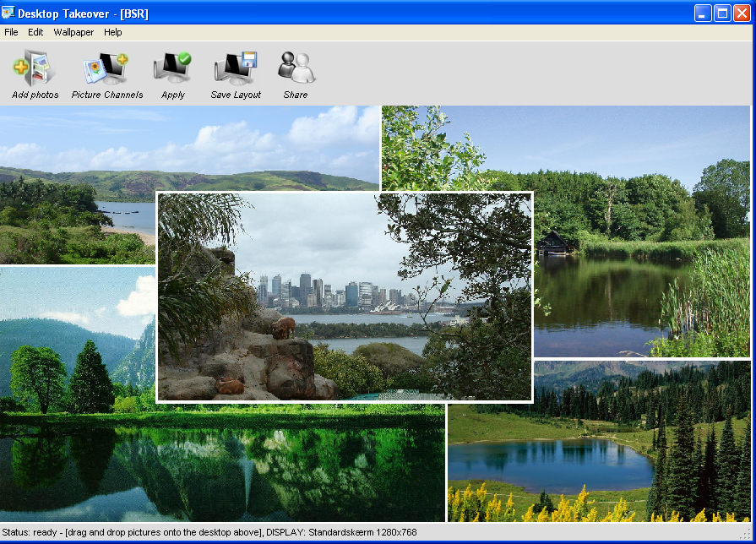Open the Wallpaper menu
Screen dimensions: 756x544
tap(73, 32)
